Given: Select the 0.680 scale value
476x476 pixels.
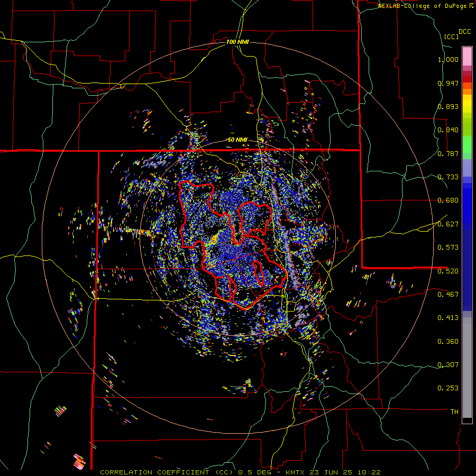Looking at the screenshot, I should 448,200.
